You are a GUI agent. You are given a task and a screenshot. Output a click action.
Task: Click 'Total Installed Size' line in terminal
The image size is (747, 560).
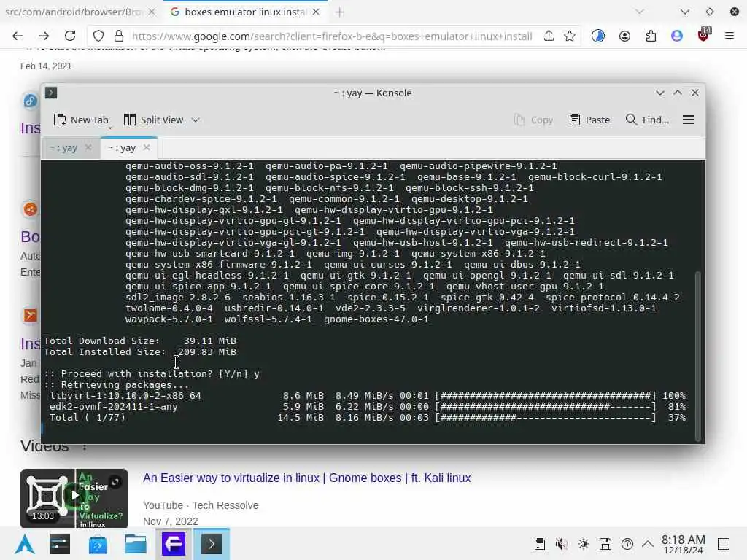pyautogui.click(x=140, y=352)
